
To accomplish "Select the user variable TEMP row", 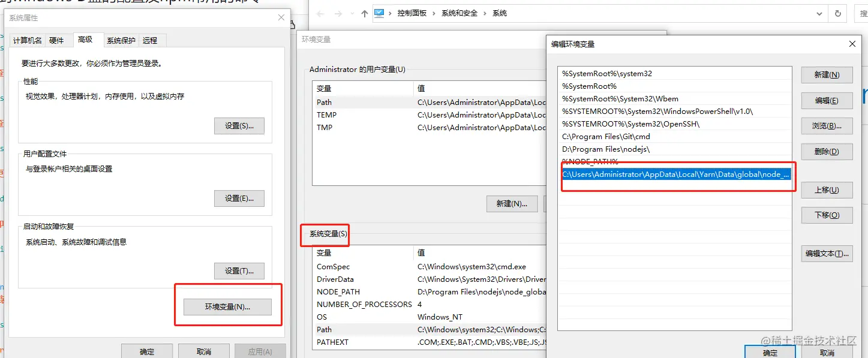I will pos(430,115).
